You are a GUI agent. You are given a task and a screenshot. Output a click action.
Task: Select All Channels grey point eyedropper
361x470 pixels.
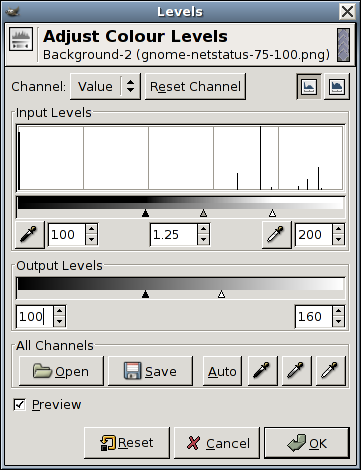click(x=297, y=371)
